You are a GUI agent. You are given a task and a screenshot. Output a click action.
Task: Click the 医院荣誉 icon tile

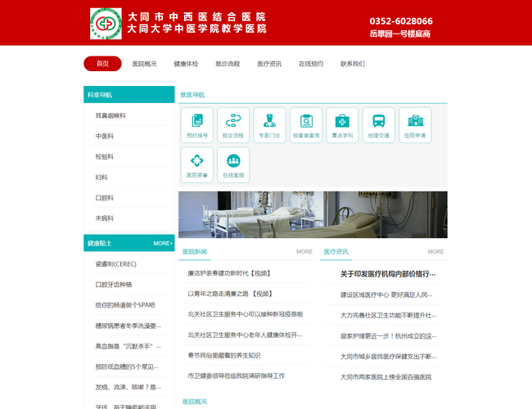click(197, 164)
